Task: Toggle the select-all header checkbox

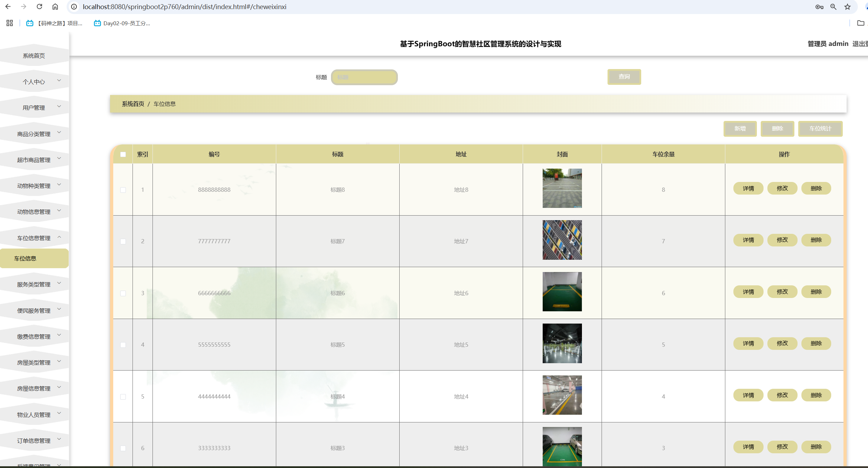Action: [123, 154]
